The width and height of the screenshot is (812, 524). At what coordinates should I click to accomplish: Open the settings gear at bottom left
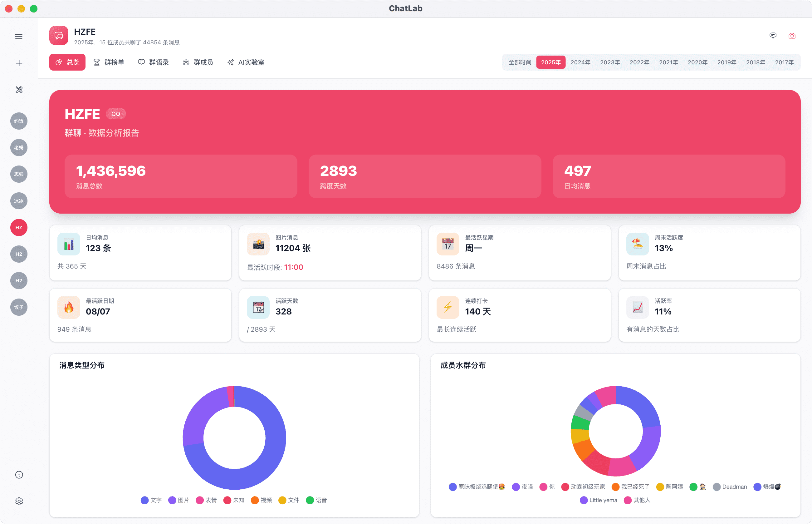tap(19, 501)
